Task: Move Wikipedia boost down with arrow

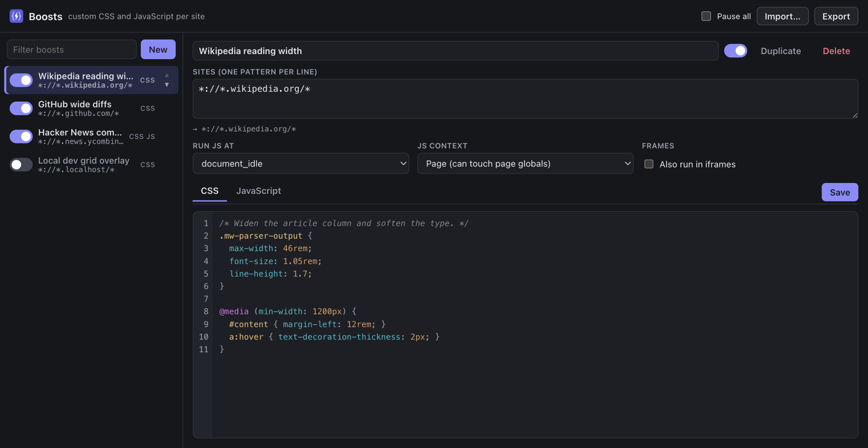Action: [167, 85]
